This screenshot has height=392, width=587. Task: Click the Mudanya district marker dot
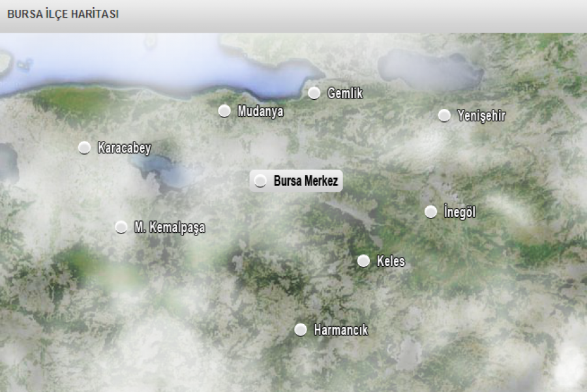224,111
